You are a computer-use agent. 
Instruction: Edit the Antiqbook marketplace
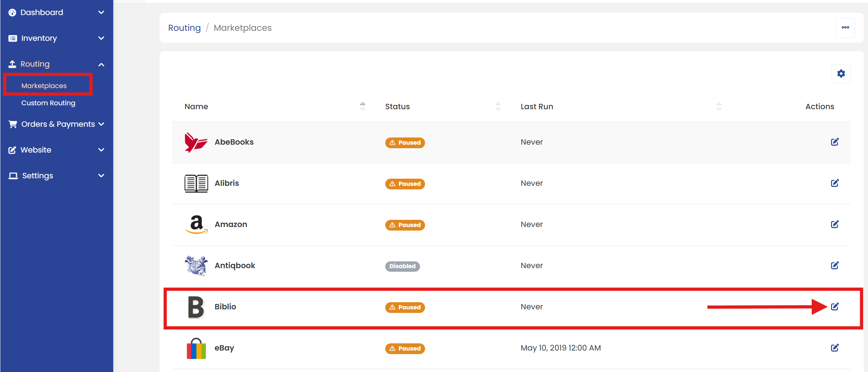pyautogui.click(x=835, y=265)
